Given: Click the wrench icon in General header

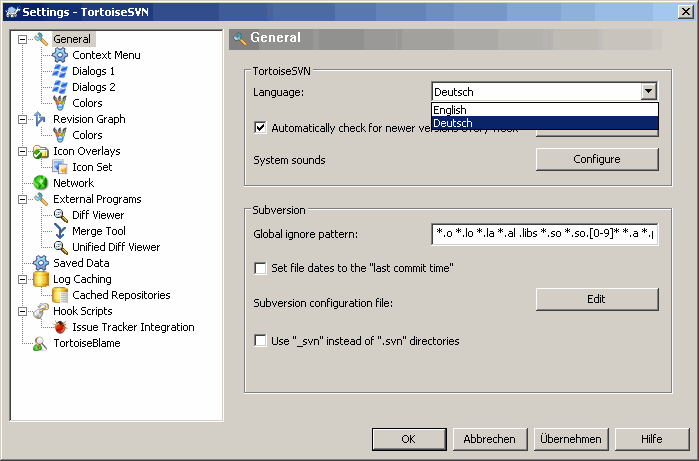Looking at the screenshot, I should coord(240,39).
